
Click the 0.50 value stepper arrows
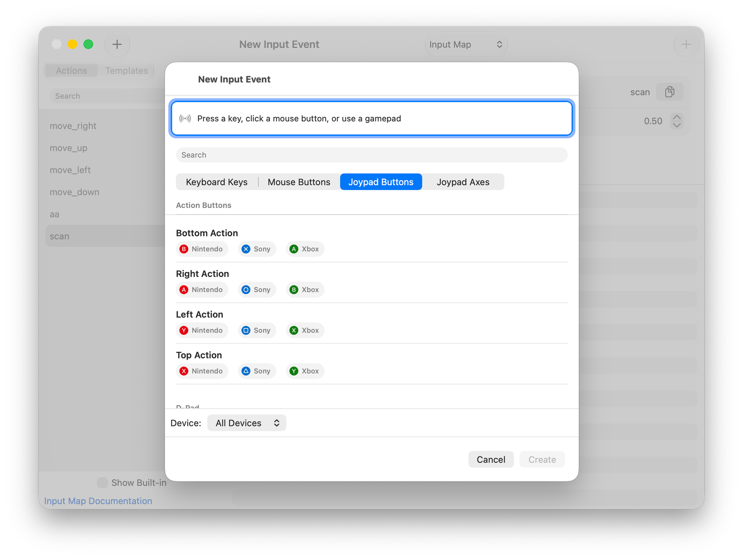pos(677,121)
